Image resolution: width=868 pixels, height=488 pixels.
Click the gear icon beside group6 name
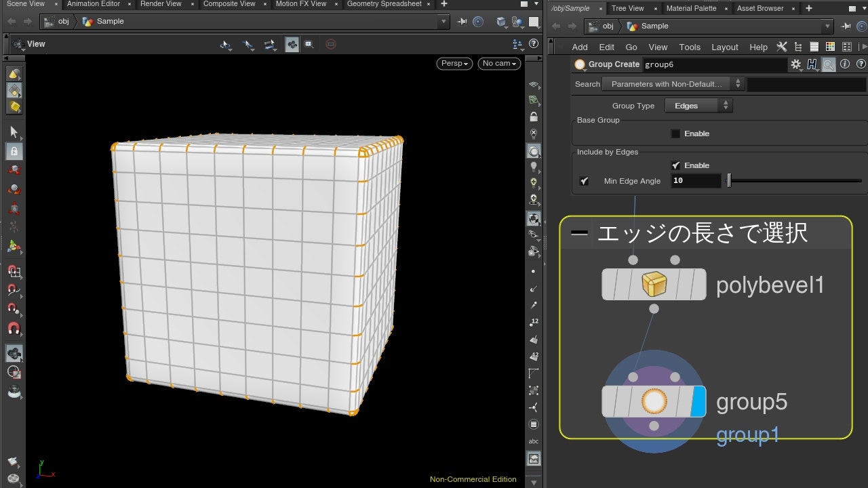click(x=796, y=64)
